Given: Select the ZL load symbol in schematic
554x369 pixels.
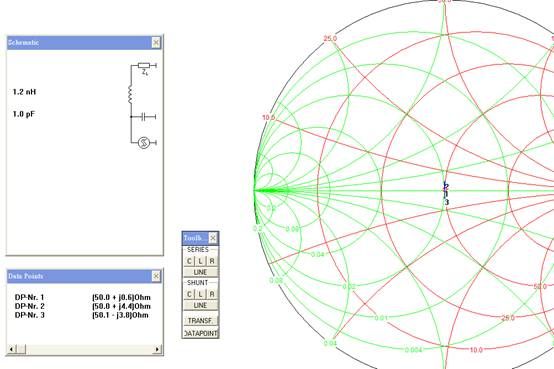Looking at the screenshot, I should (144, 65).
